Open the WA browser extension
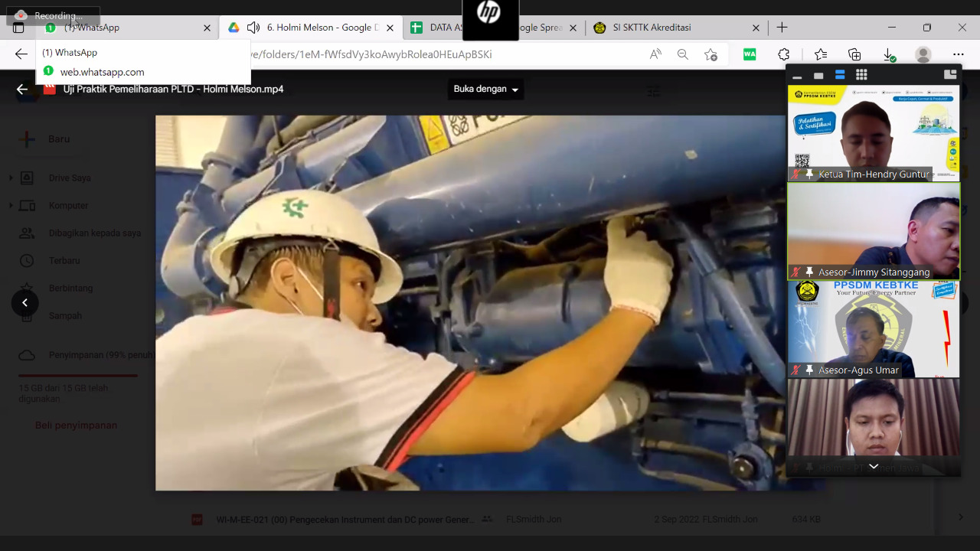Viewport: 980px width, 551px height. (750, 54)
